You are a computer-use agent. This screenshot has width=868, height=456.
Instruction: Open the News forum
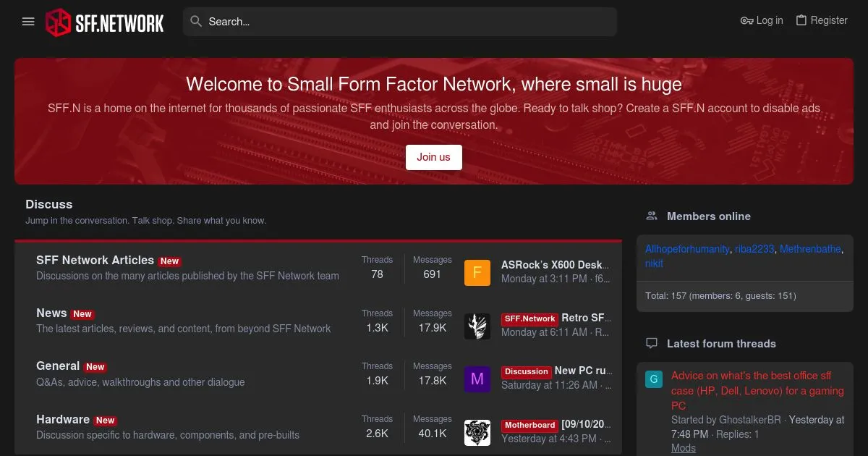click(51, 313)
